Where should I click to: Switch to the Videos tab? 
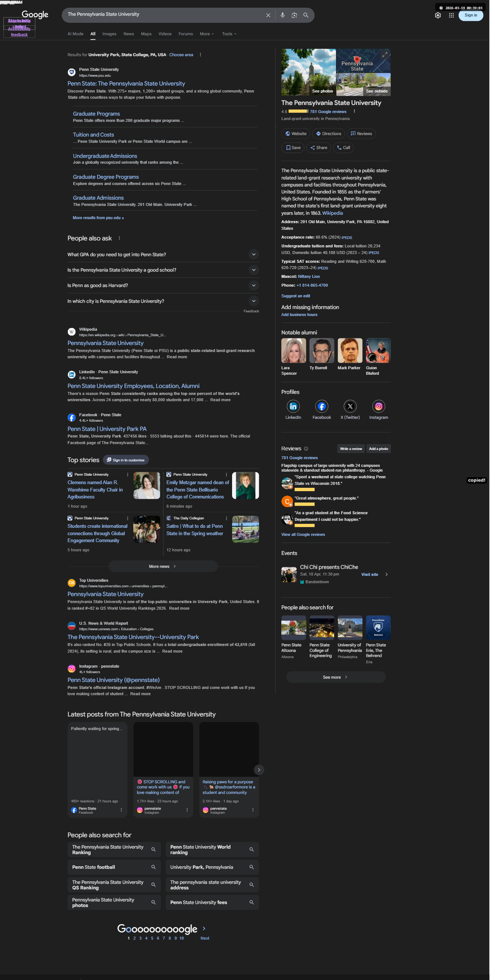point(165,34)
